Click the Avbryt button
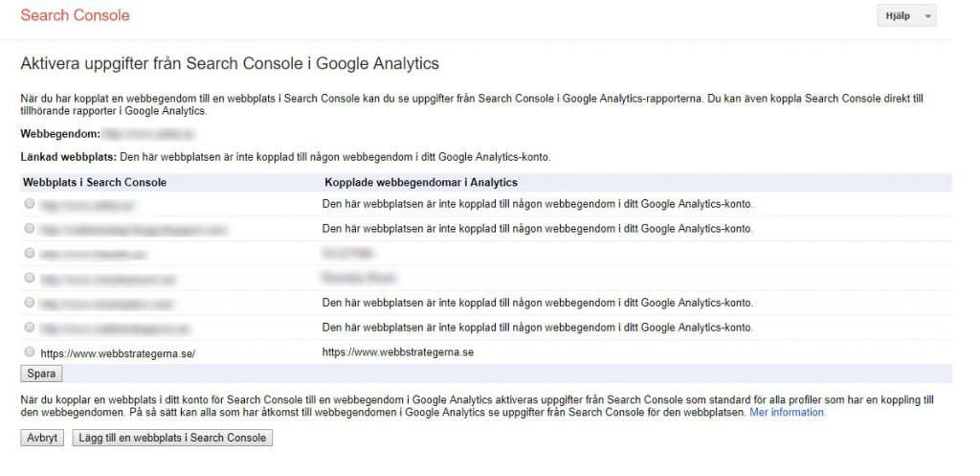This screenshot has width=980, height=476. click(x=42, y=438)
